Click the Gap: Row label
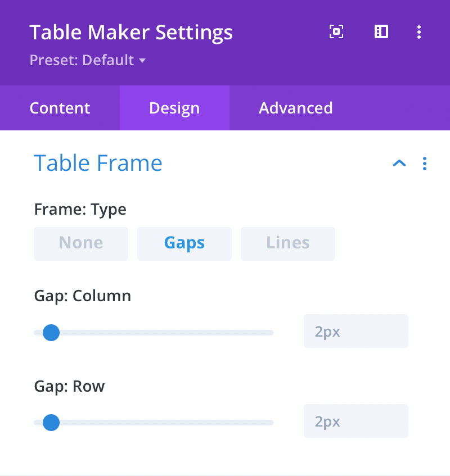450x476 pixels. click(x=69, y=387)
